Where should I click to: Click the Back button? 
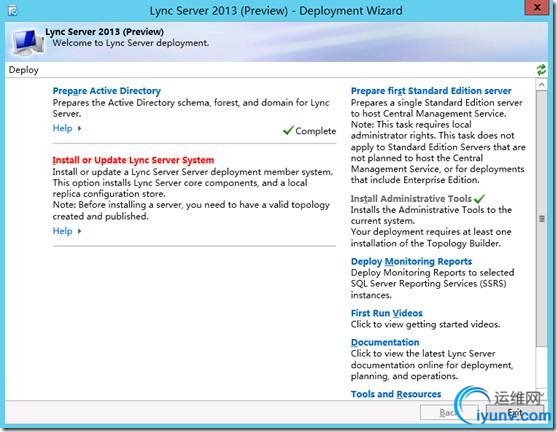click(x=449, y=412)
